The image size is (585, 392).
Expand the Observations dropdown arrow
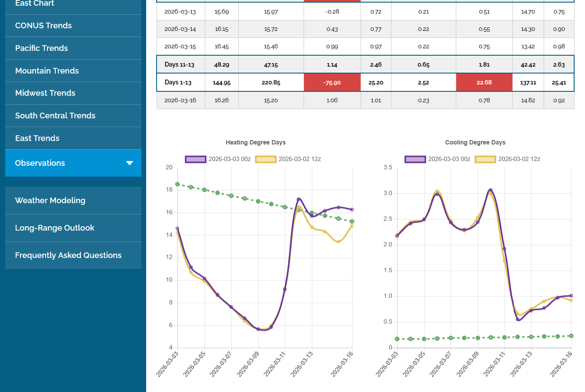click(129, 163)
